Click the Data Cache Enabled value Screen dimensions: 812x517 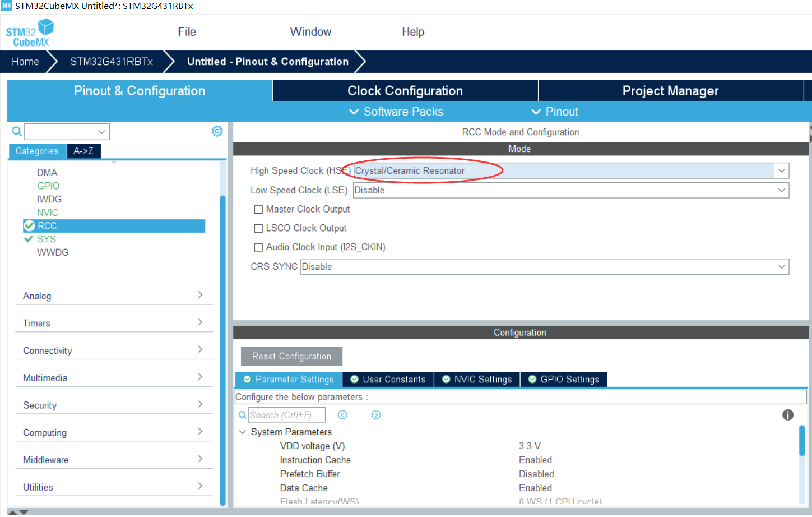pos(535,488)
